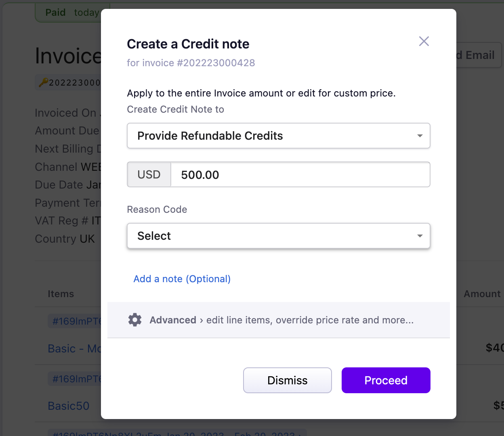The height and width of the screenshot is (436, 504).
Task: Click Add a note (Optional) link
Action: 182,279
